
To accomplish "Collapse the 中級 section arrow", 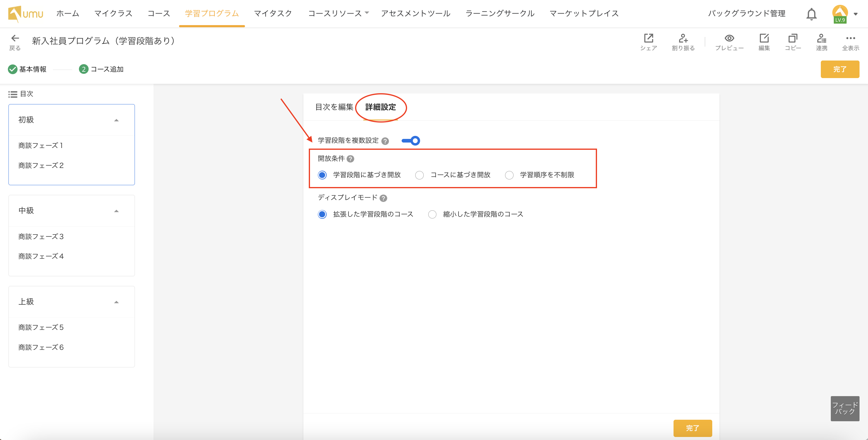I will 116,211.
